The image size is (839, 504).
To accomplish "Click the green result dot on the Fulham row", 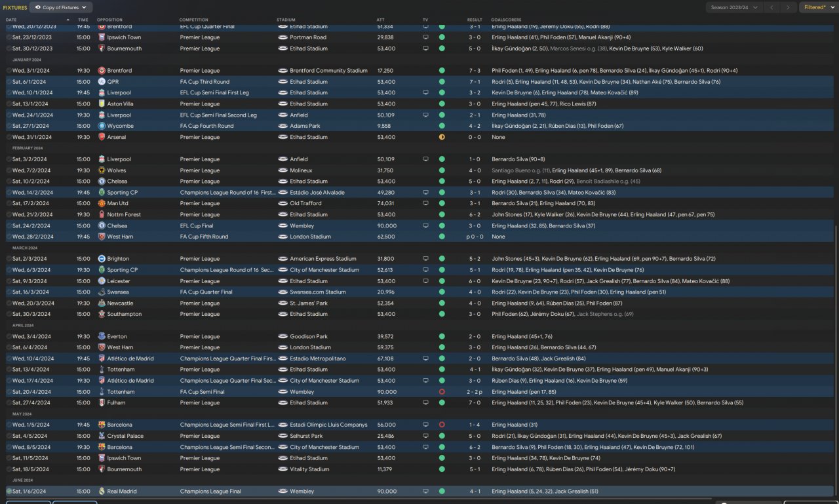I will click(x=442, y=403).
